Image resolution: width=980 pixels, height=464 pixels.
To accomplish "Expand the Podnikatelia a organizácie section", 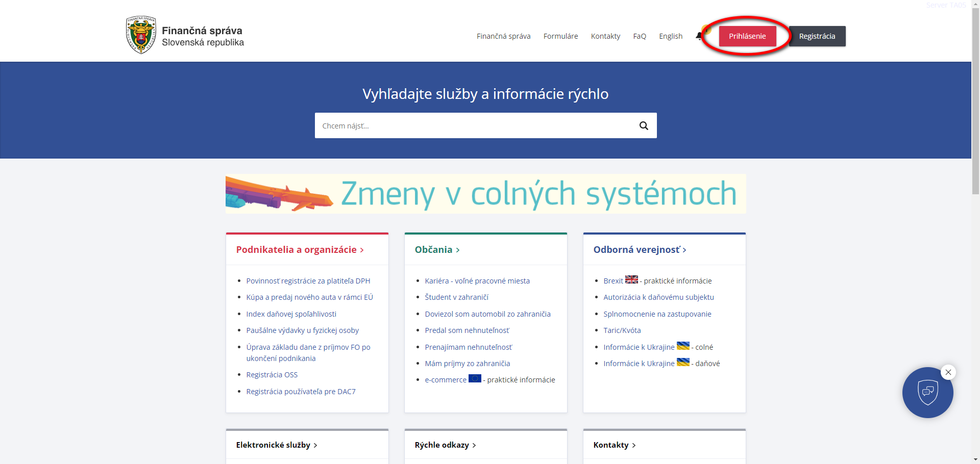I will (x=299, y=249).
